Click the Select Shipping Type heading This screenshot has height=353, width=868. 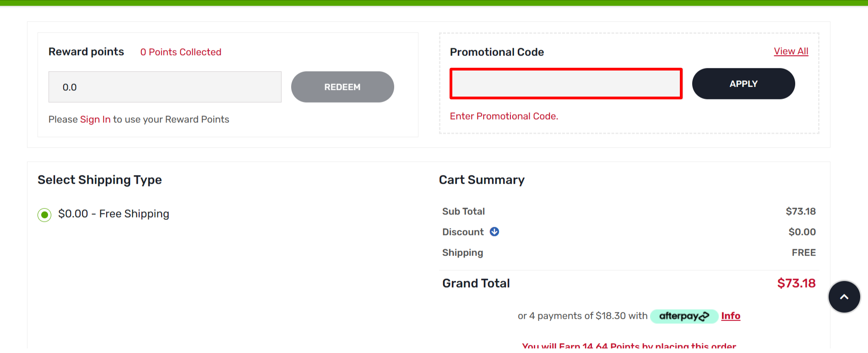pos(99,179)
